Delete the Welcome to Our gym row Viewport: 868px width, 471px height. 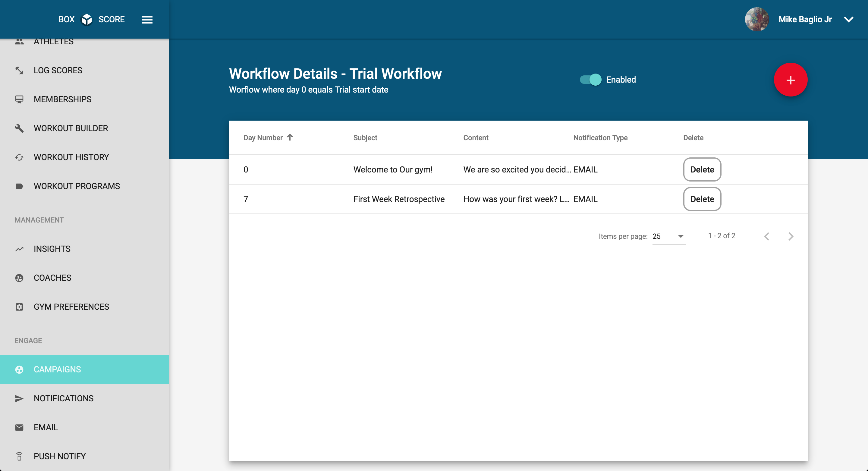coord(702,169)
